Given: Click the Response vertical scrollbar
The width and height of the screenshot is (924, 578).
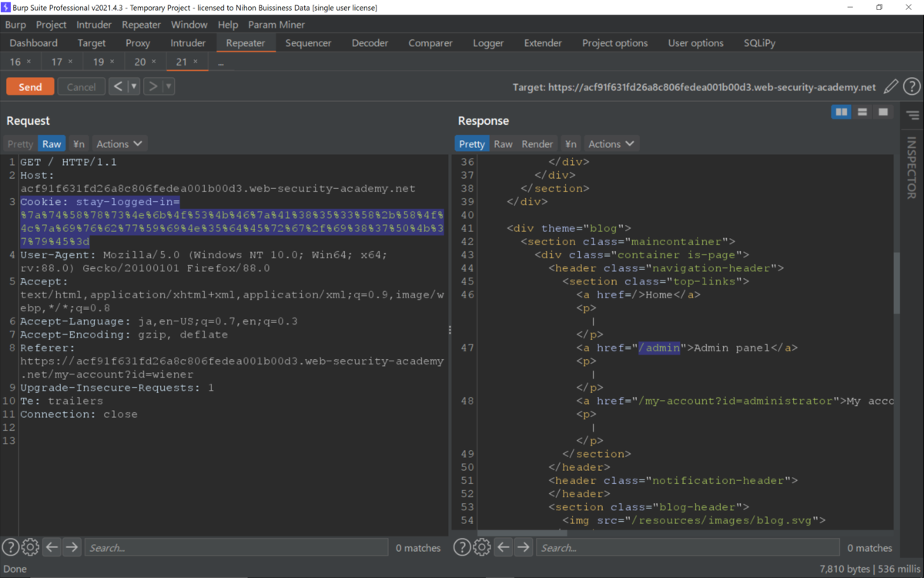Looking at the screenshot, I should [896, 282].
